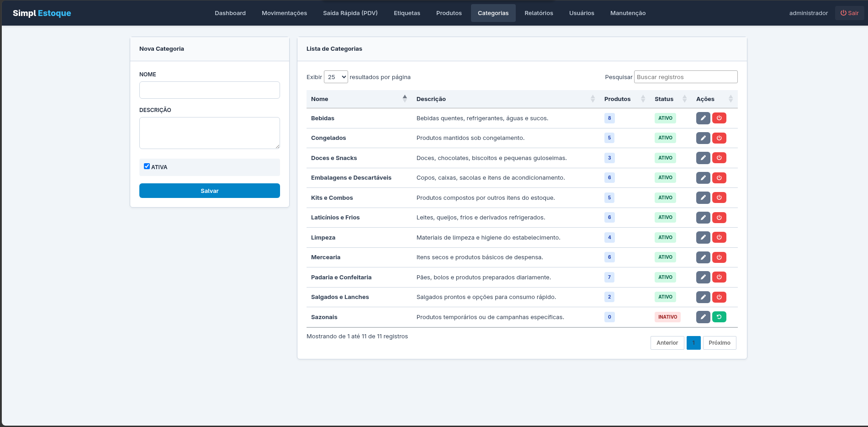Edit the Kits e Combos category
Image resolution: width=868 pixels, height=427 pixels.
pyautogui.click(x=703, y=197)
